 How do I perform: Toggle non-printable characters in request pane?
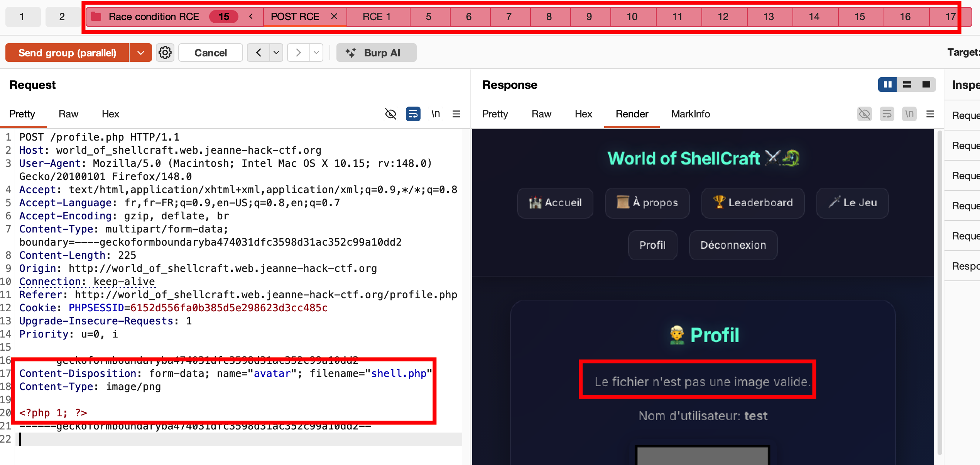tap(436, 114)
